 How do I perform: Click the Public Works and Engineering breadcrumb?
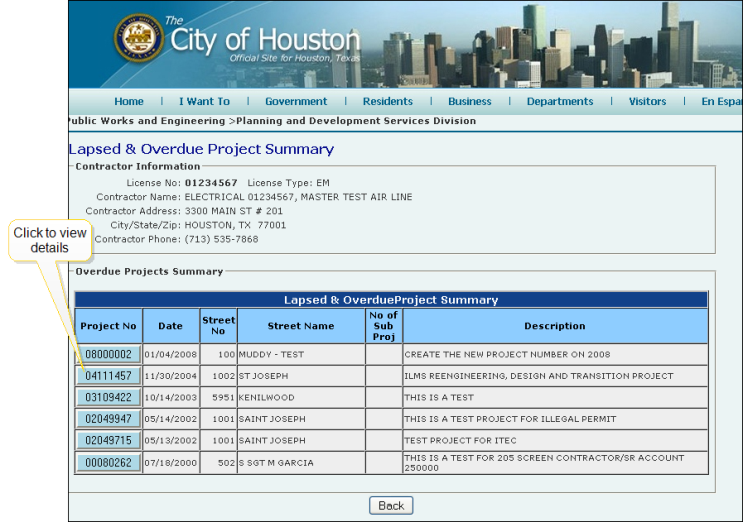(147, 121)
